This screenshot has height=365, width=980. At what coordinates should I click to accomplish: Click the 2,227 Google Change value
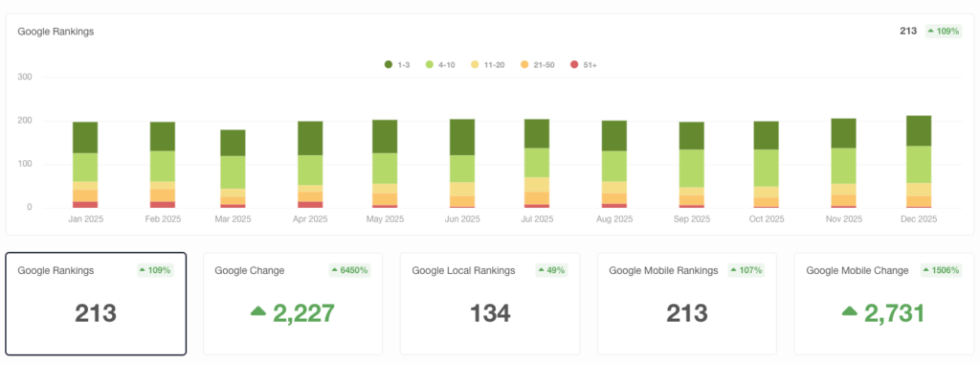click(303, 313)
